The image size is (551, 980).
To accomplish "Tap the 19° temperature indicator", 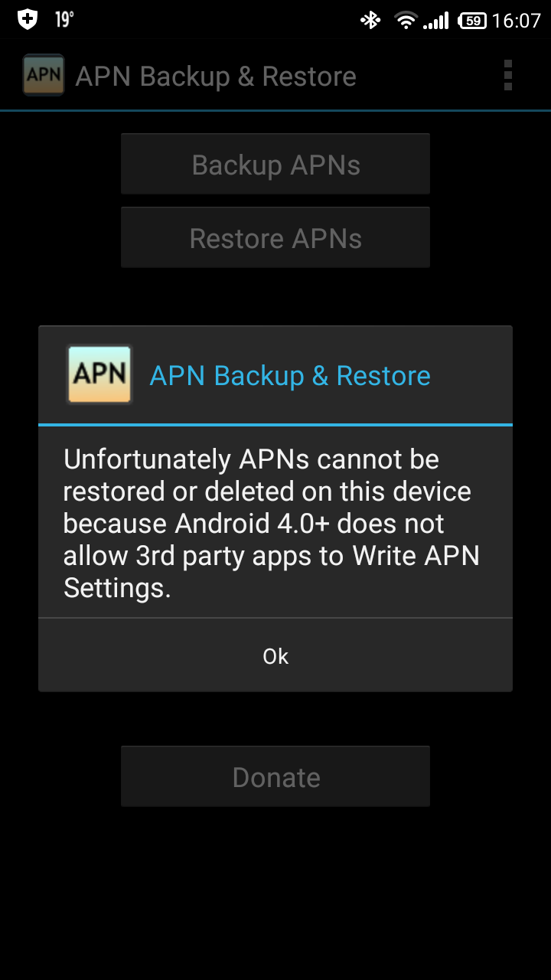I will pos(64,20).
